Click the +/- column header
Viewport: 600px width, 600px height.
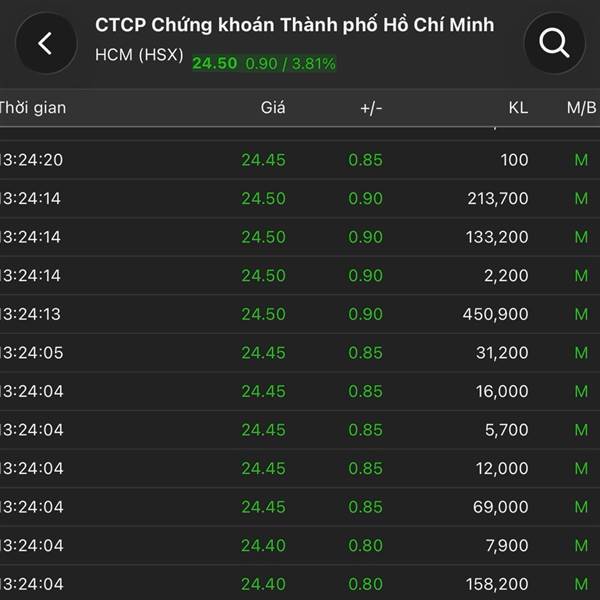click(371, 108)
